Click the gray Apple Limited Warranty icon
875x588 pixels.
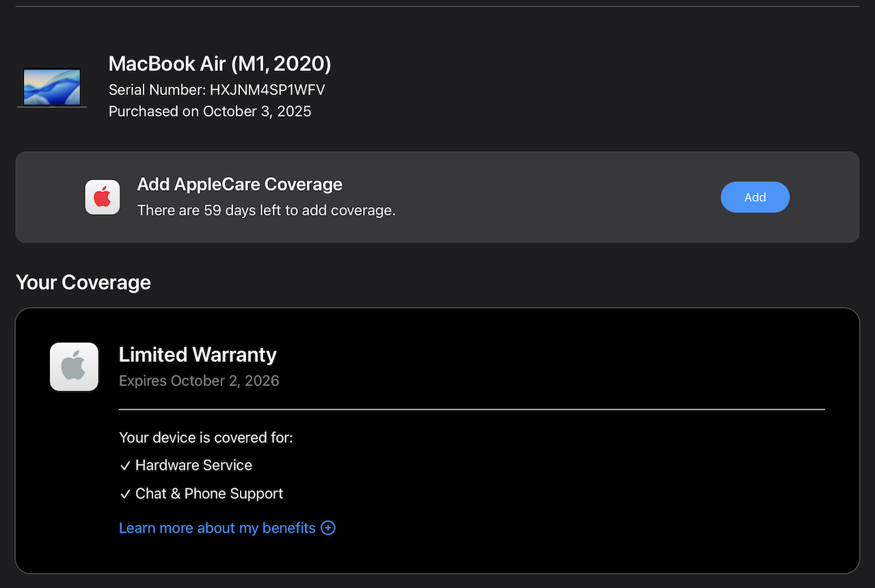tap(75, 367)
